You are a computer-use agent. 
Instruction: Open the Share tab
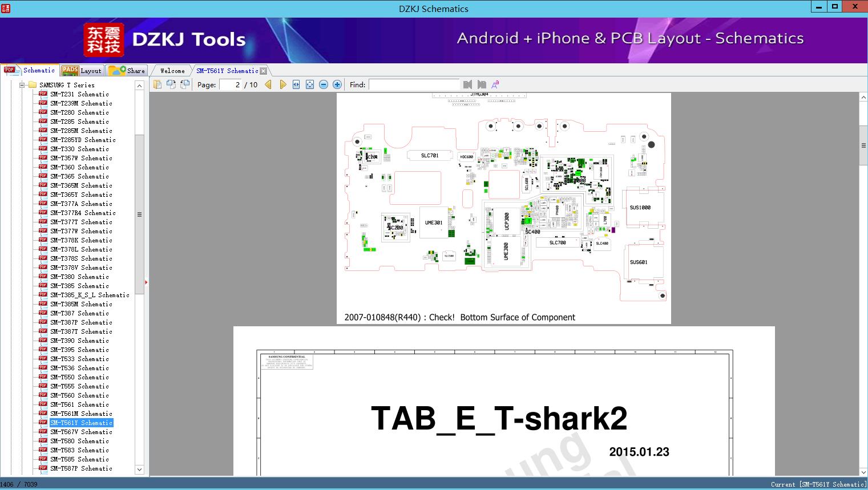click(127, 71)
